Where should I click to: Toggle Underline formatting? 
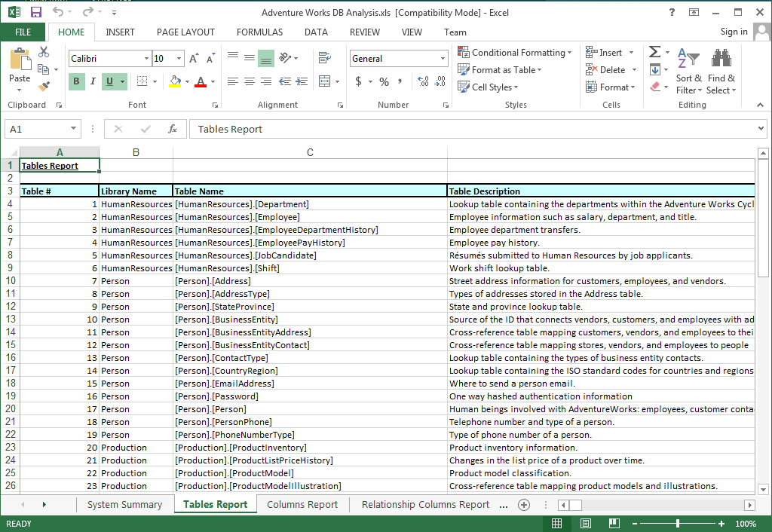[109, 81]
